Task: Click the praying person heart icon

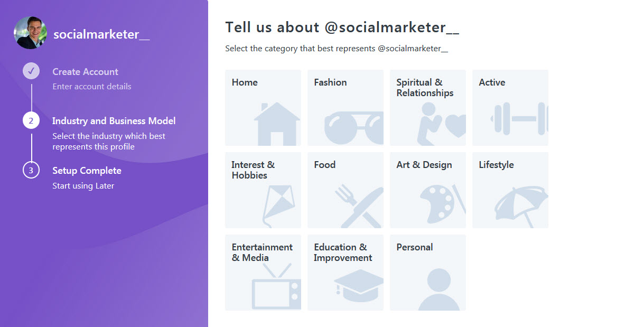Action: point(441,124)
